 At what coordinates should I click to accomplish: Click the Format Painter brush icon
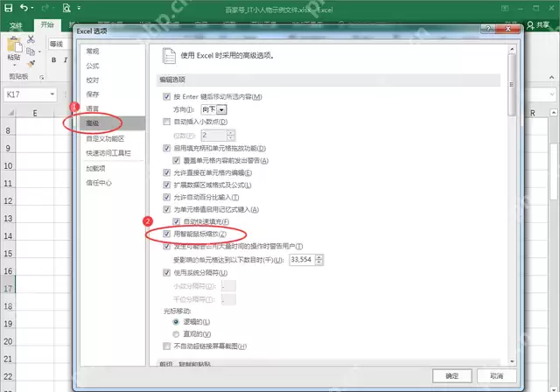[x=31, y=64]
